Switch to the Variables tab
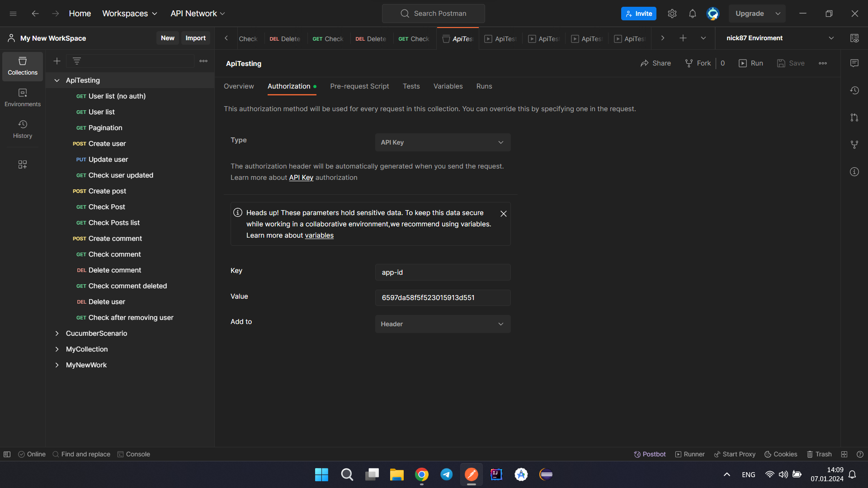 click(x=448, y=86)
